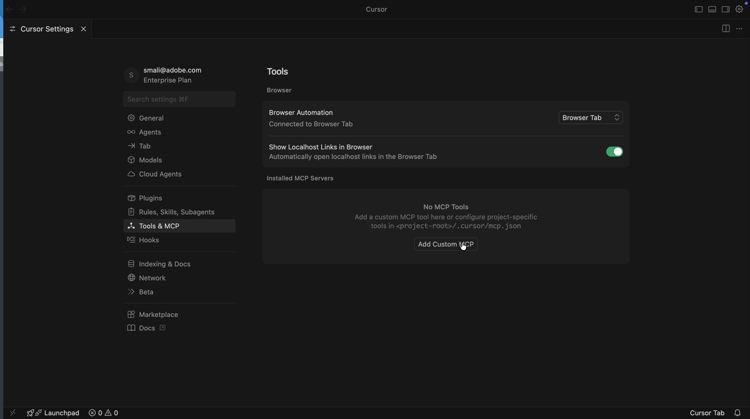750x419 pixels.
Task: Click Add Custom MCP button
Action: 446,244
